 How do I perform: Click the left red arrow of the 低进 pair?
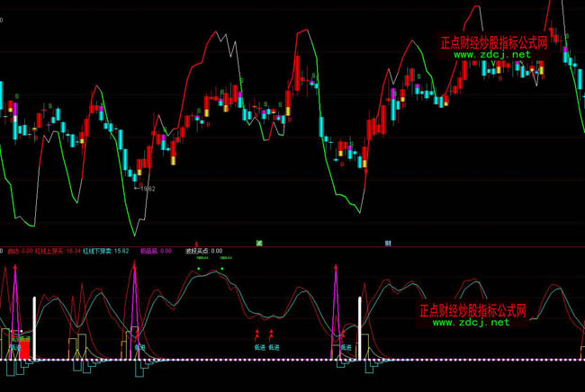(257, 334)
